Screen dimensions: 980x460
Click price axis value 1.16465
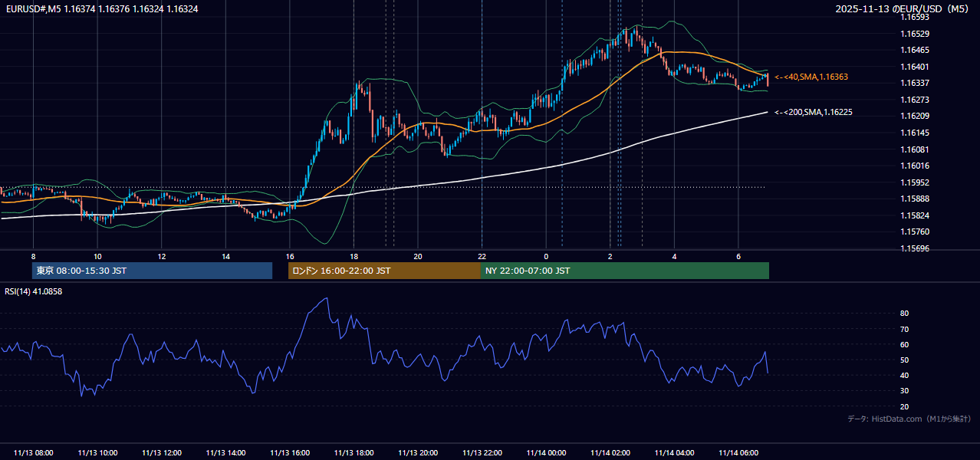(915, 51)
